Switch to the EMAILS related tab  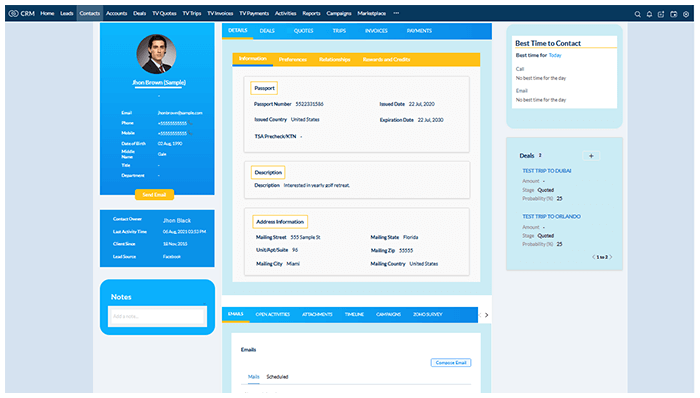point(236,314)
